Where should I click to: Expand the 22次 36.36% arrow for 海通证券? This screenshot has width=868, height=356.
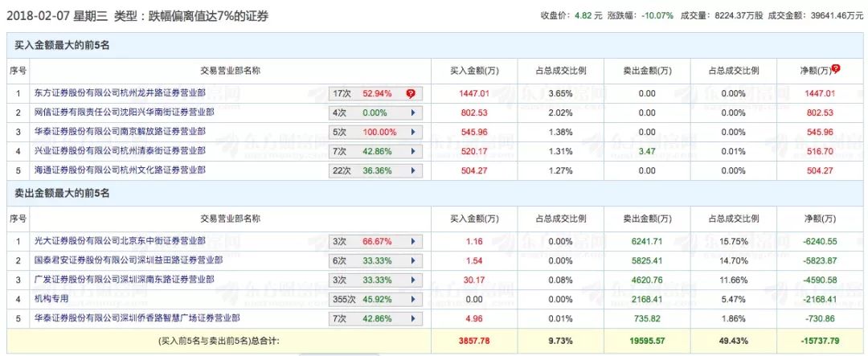[x=413, y=170]
